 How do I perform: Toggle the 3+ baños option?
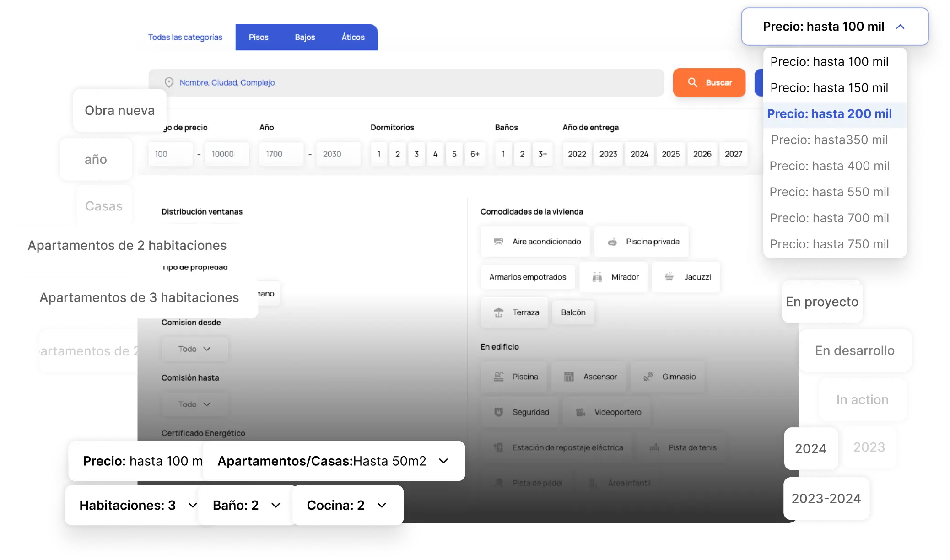tap(542, 154)
